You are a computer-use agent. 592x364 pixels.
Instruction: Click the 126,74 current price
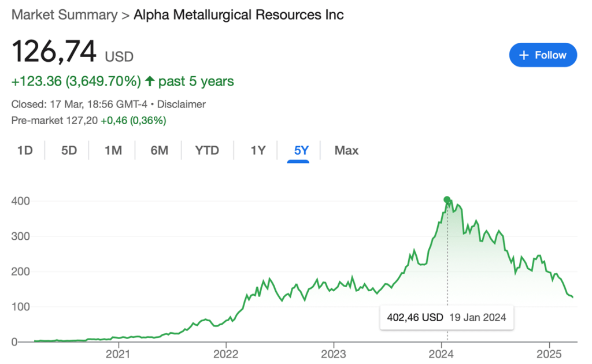click(54, 52)
